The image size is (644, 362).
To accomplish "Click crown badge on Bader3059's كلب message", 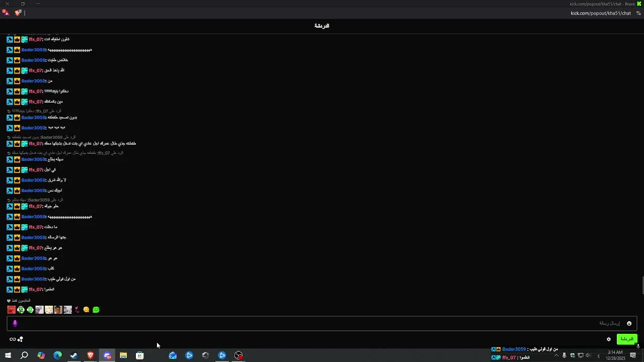I will 17,268.
